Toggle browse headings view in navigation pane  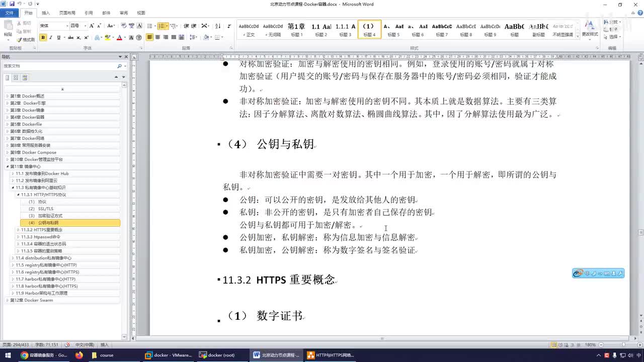click(7, 77)
